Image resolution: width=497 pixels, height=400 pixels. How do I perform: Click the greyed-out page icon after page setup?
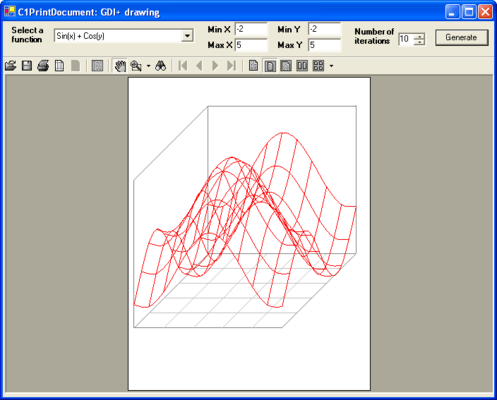tap(76, 66)
